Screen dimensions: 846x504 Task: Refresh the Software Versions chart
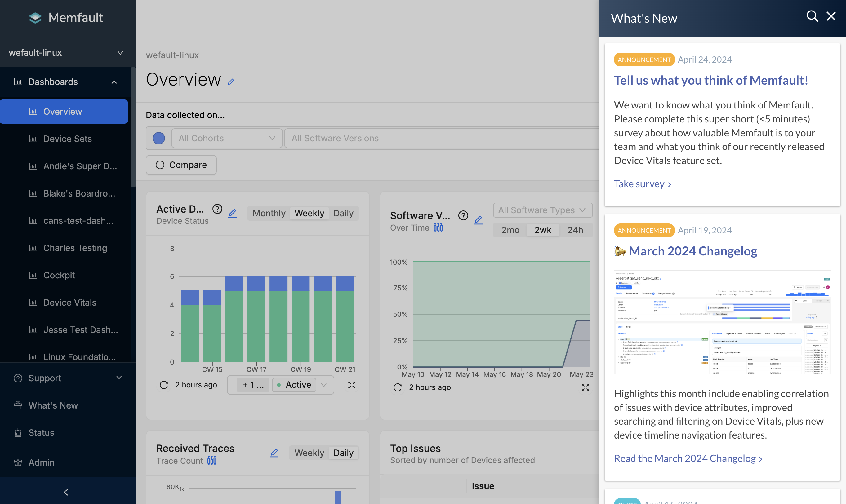coord(398,387)
